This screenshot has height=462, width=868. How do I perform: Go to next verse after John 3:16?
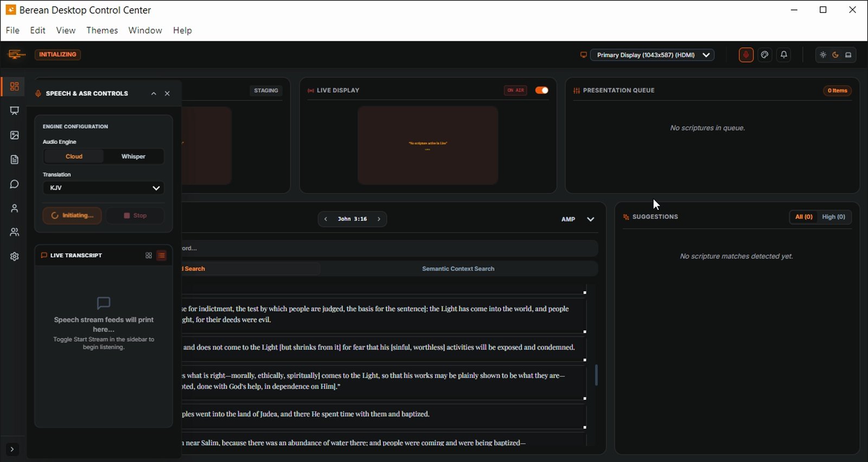pos(379,219)
